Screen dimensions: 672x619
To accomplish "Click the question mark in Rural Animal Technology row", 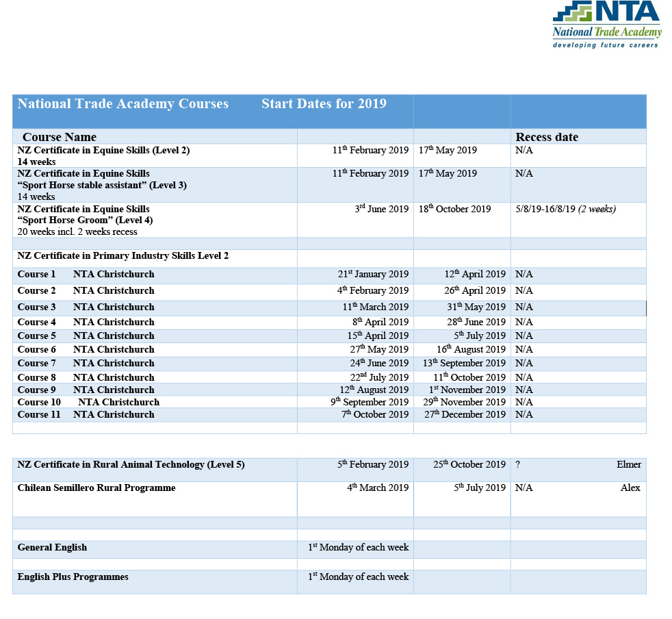I will pos(518,464).
